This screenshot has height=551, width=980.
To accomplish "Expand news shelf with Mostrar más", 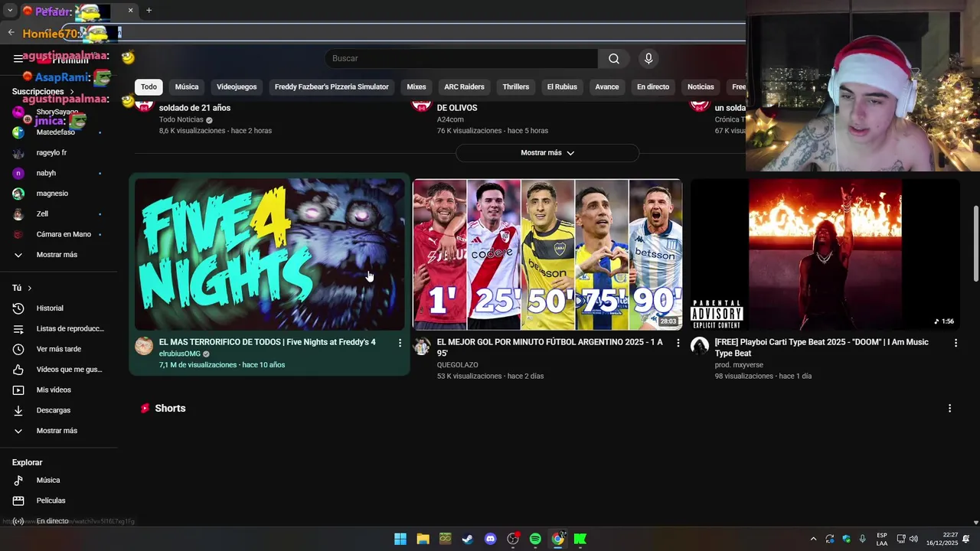I will click(x=547, y=153).
